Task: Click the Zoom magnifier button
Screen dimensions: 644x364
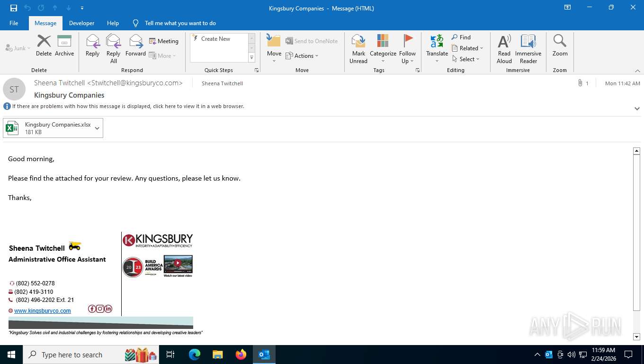Action: (560, 45)
